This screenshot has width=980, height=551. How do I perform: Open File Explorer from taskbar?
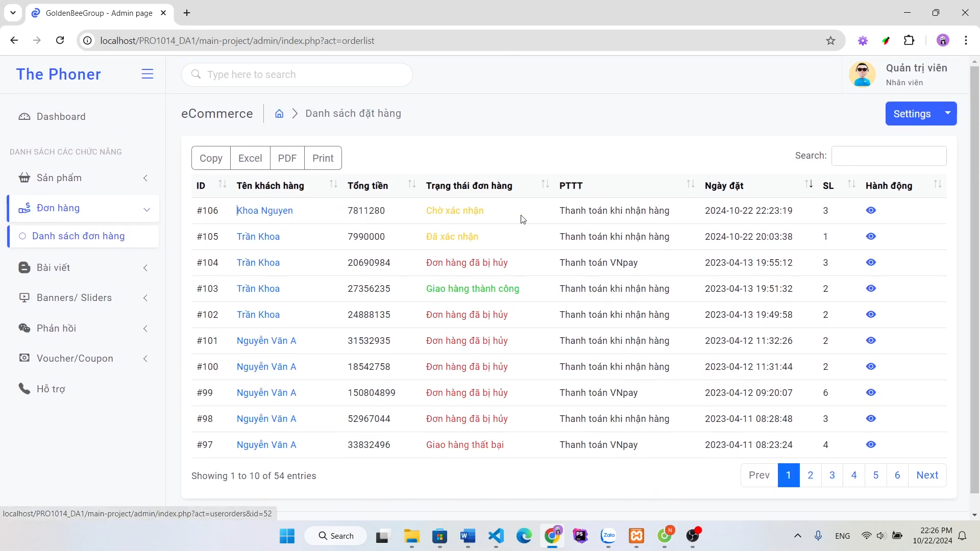(411, 536)
